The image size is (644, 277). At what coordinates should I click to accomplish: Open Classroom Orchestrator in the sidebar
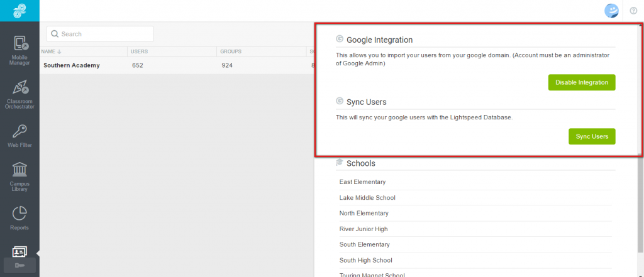pos(19,94)
